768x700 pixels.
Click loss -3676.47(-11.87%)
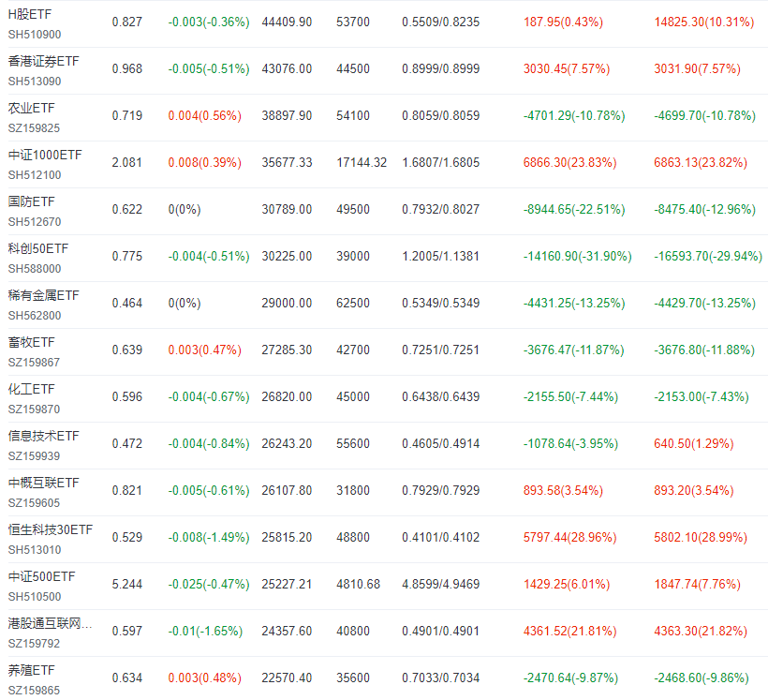(x=573, y=350)
